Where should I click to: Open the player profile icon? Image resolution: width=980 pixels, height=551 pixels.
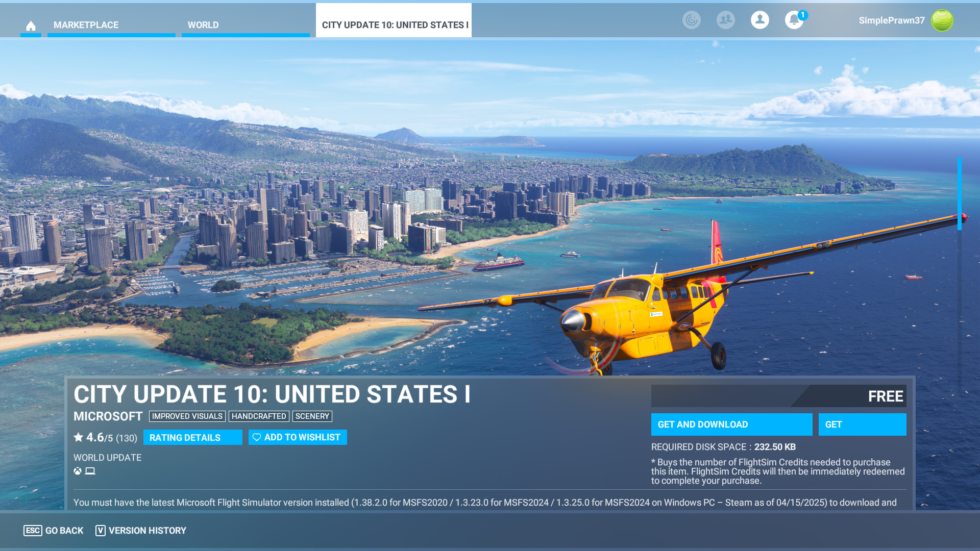760,20
